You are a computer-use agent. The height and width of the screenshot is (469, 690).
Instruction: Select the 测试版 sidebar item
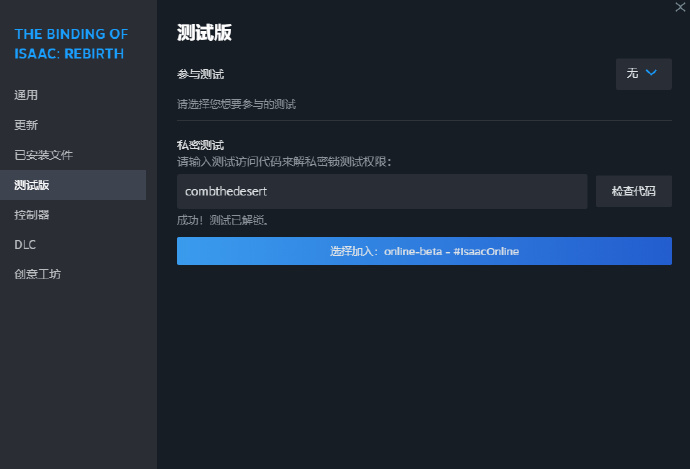(32, 185)
